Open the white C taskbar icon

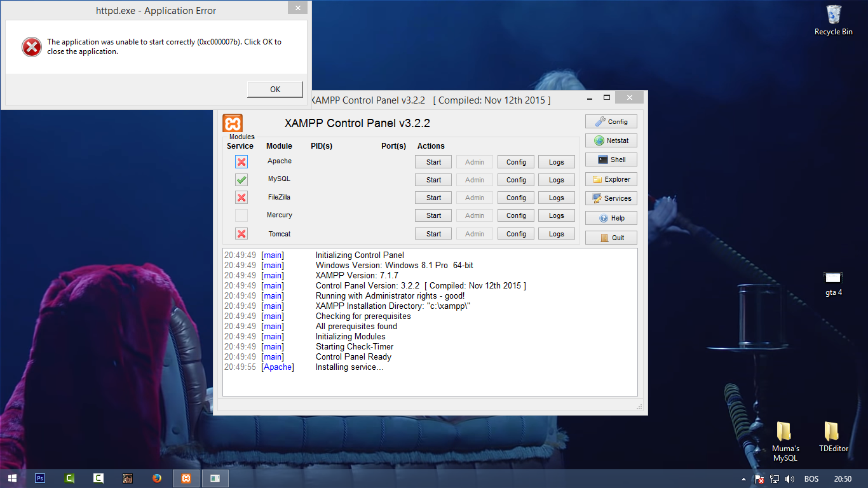pos(98,478)
